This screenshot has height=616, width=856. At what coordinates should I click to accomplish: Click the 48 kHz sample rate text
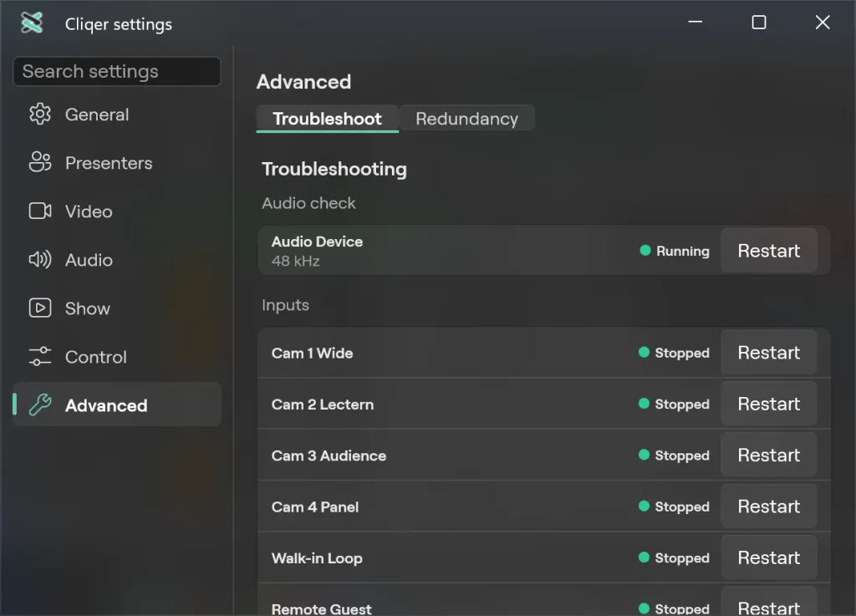[295, 262]
